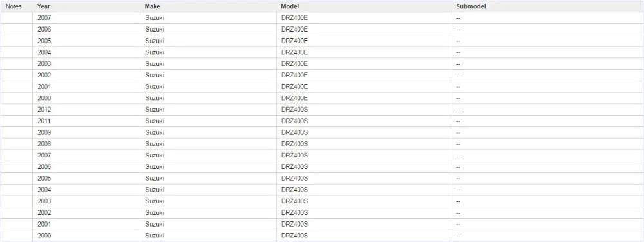Click the submodel dashes for 2009 DRZ400S
The height and width of the screenshot is (242, 644).
pos(458,132)
